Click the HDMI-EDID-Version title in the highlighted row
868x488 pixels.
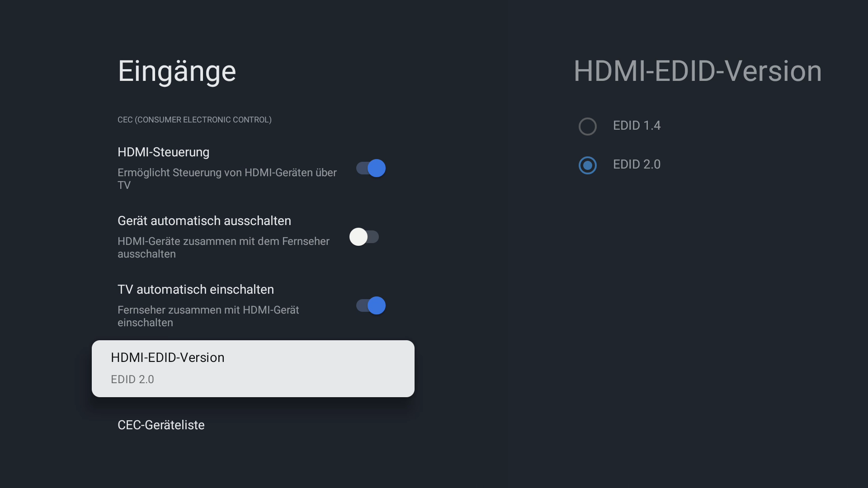click(x=168, y=358)
